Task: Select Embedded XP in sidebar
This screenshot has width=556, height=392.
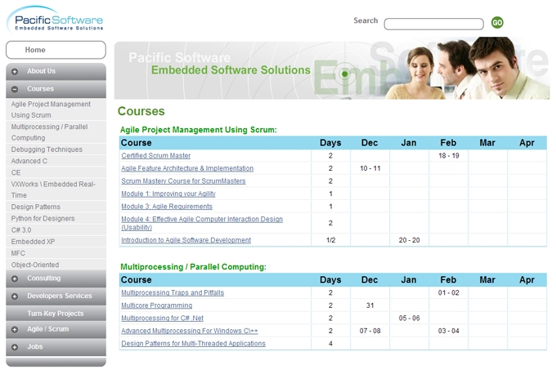Action: pos(56,242)
